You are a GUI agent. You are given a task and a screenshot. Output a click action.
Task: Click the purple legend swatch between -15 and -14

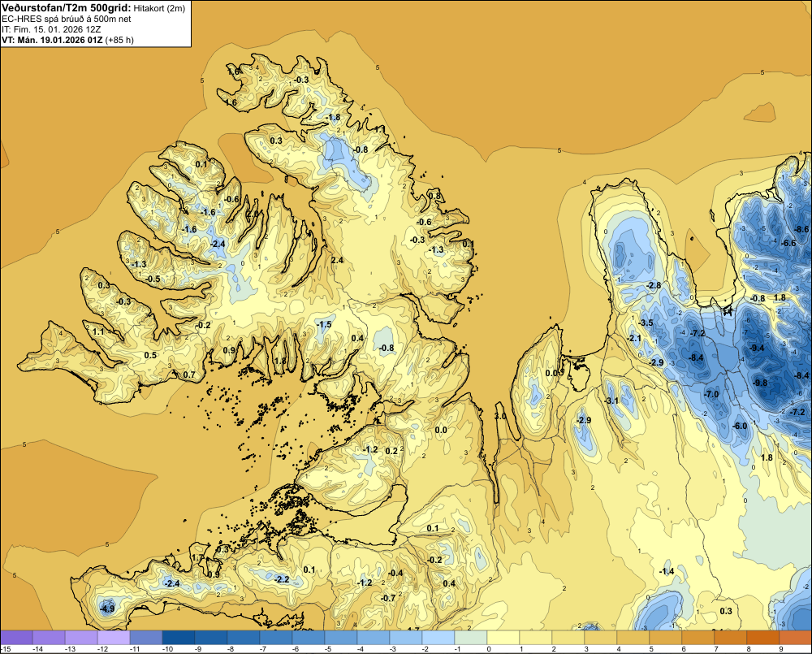[x=16, y=637]
